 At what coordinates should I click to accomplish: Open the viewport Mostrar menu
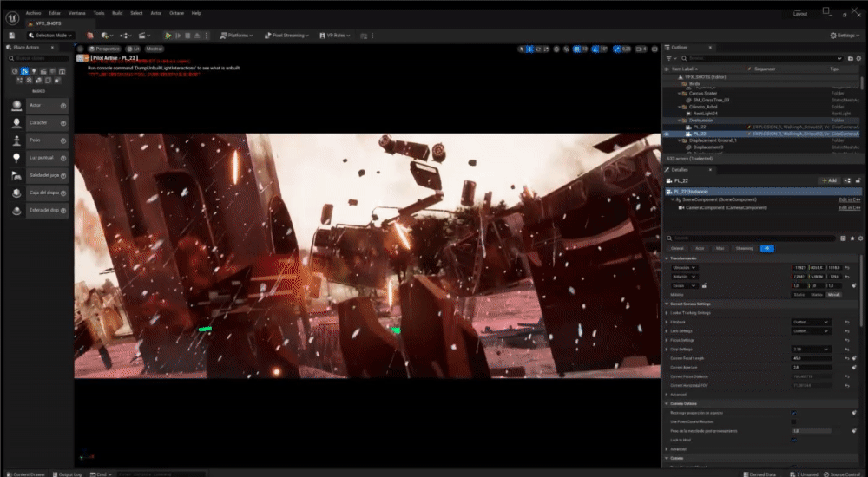click(155, 49)
